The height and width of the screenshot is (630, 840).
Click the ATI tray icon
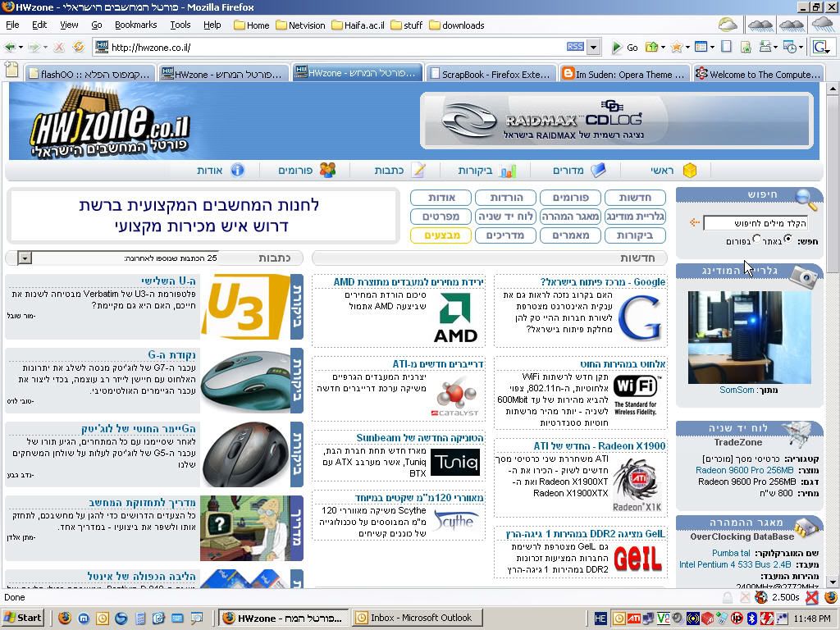pyautogui.click(x=634, y=619)
